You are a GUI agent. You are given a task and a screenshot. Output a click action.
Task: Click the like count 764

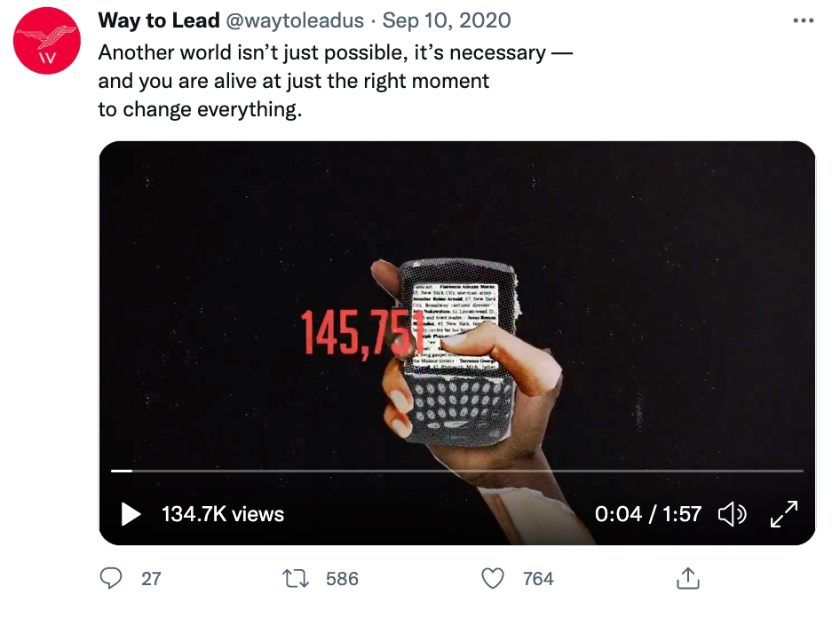[538, 579]
